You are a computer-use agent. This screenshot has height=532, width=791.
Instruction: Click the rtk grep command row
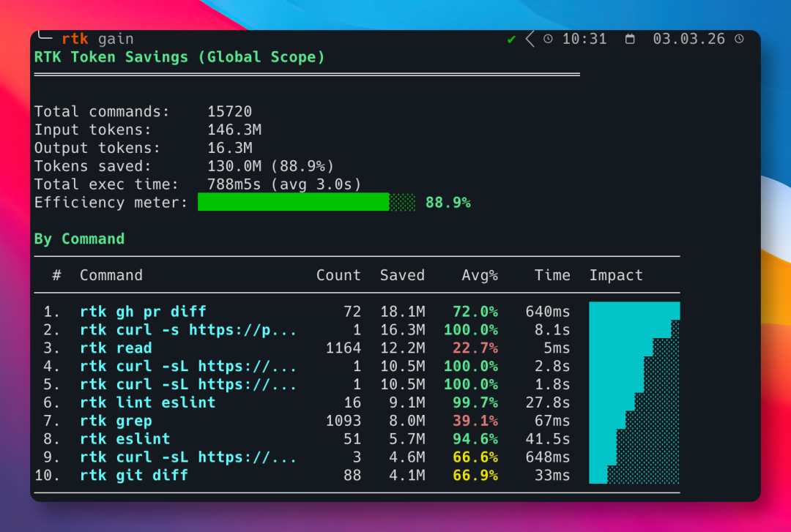click(116, 421)
